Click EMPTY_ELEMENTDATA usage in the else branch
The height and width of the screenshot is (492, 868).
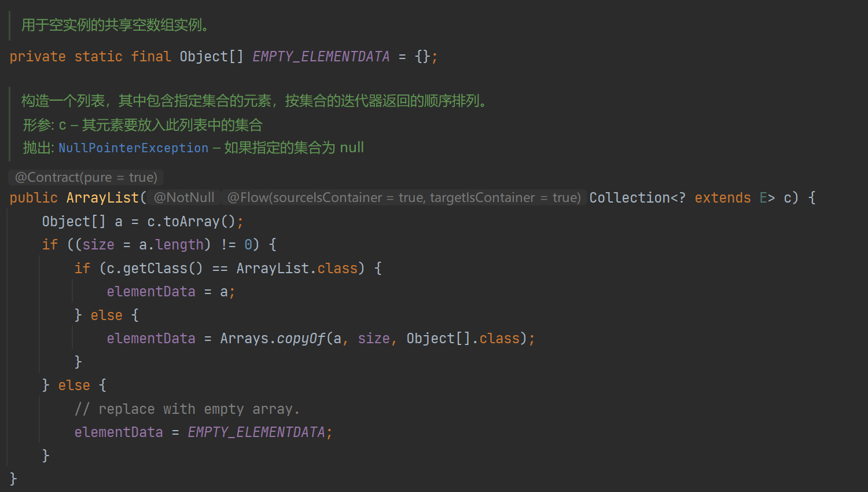256,432
